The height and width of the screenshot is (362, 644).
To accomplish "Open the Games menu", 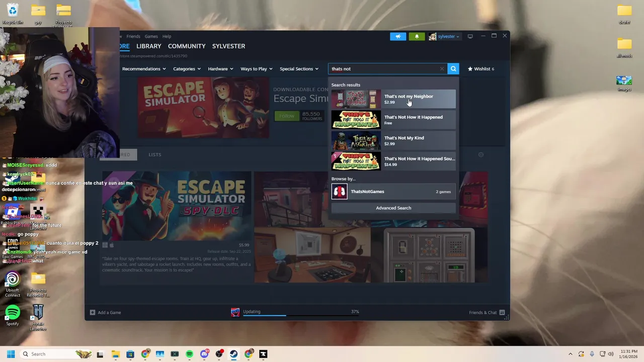I will (151, 36).
